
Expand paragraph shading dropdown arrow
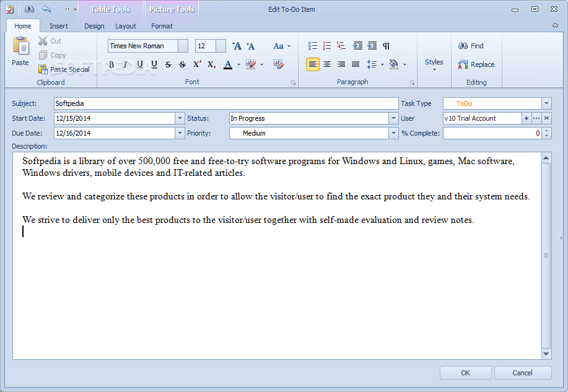click(404, 65)
